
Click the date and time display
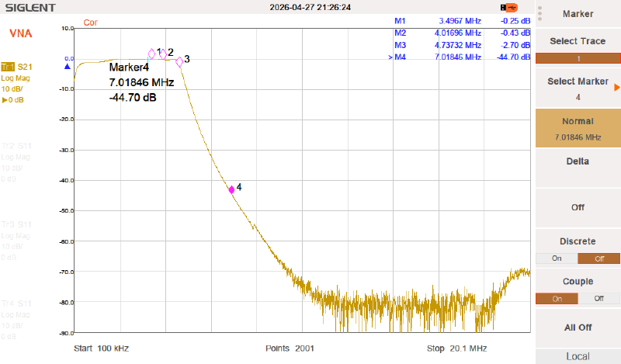coord(310,7)
